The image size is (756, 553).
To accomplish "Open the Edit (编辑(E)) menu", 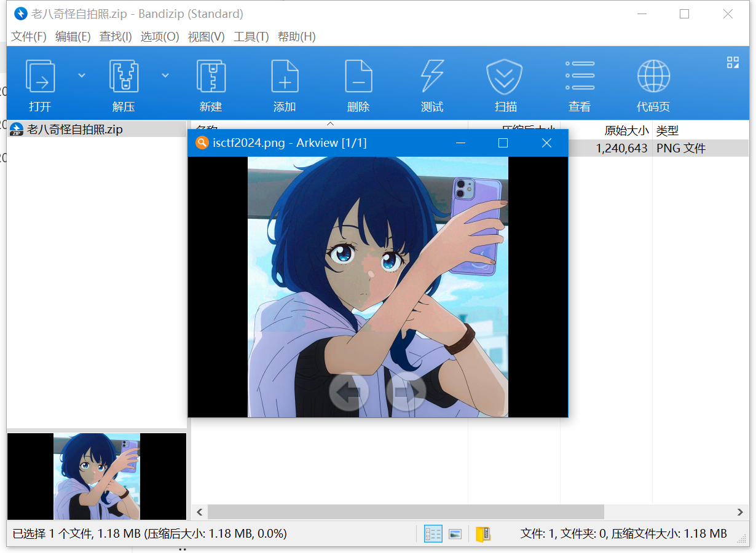I will 73,36.
